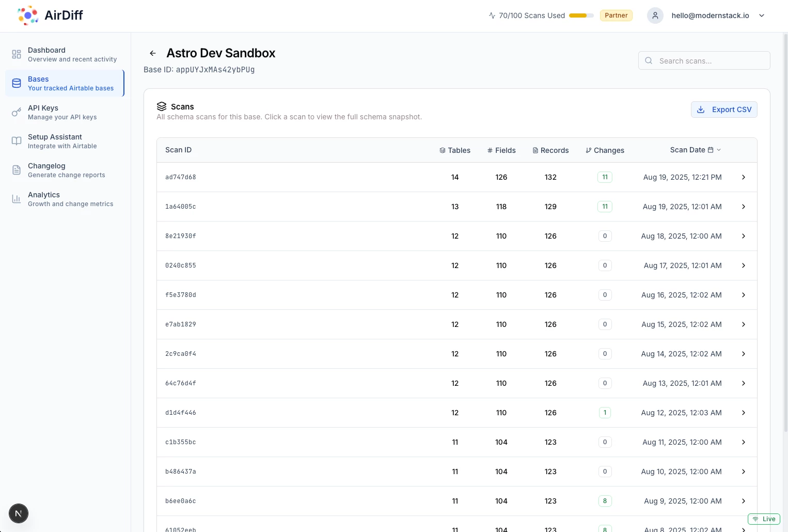Click the 118 fields value for 1a64005c
This screenshot has width=788, height=532.
[x=501, y=207]
